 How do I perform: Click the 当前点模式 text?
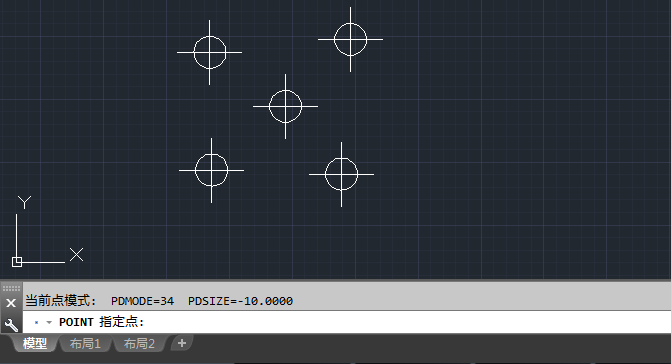(x=60, y=301)
